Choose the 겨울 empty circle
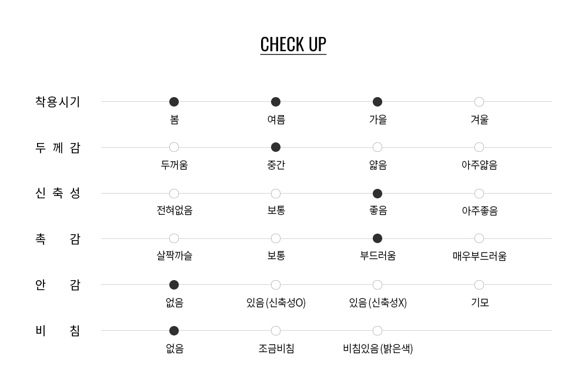This screenshot has width=588, height=389. pos(479,102)
